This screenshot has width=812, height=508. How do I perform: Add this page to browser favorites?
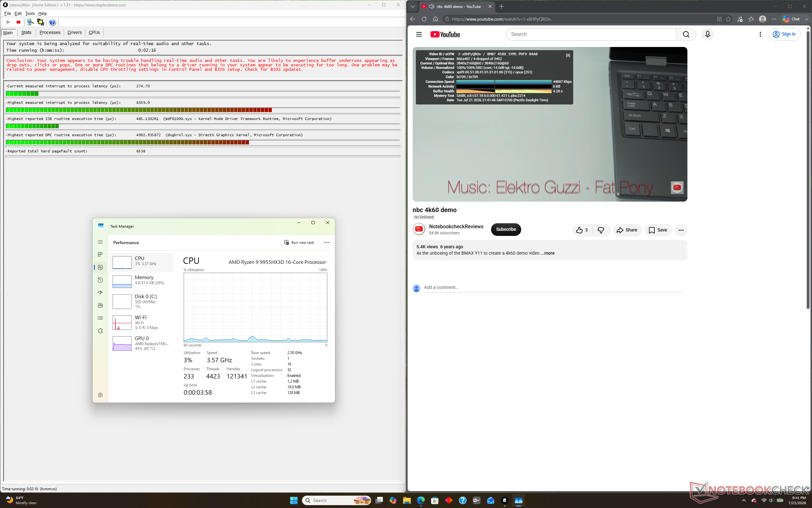pos(728,19)
